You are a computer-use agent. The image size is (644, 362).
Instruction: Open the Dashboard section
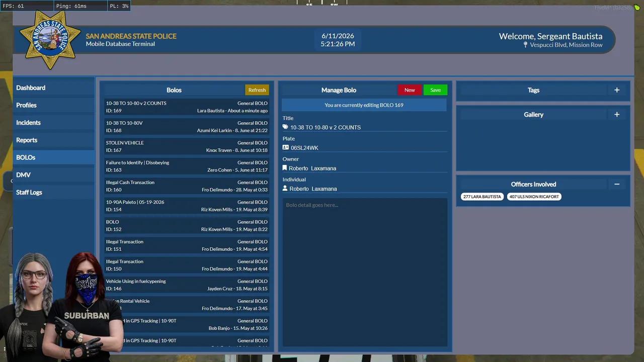pos(54,87)
